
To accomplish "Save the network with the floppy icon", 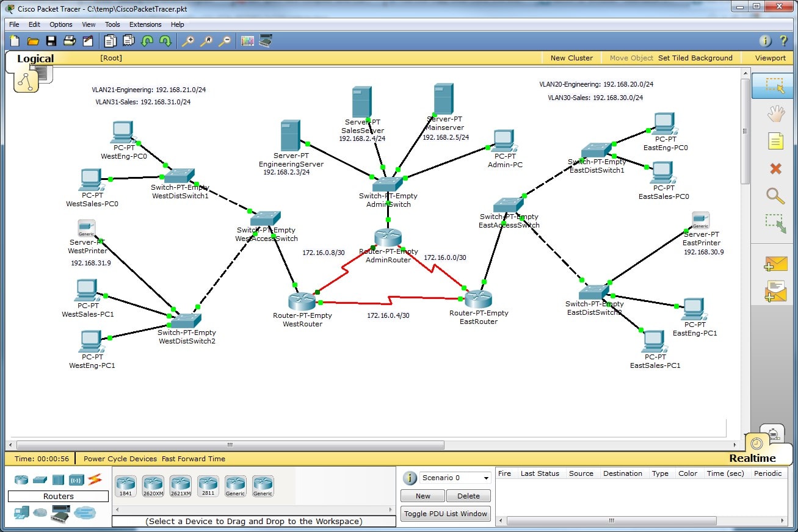I will pos(51,41).
